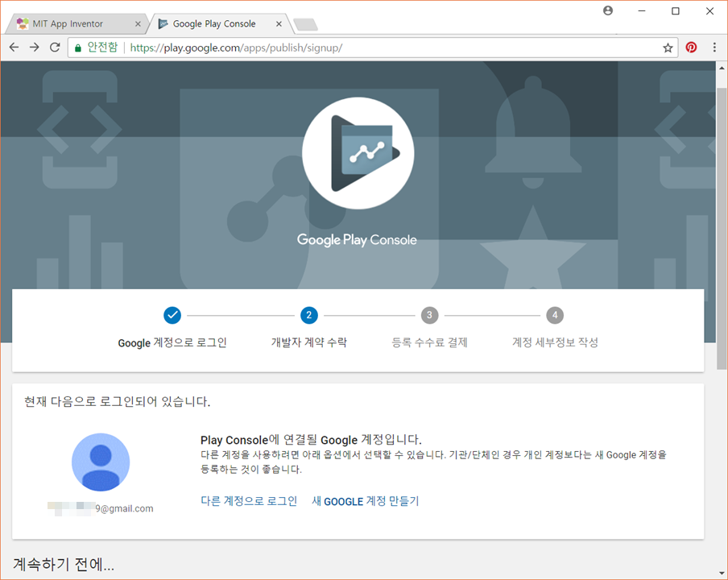Minimize the Chrome window
The height and width of the screenshot is (580, 728).
pos(642,10)
